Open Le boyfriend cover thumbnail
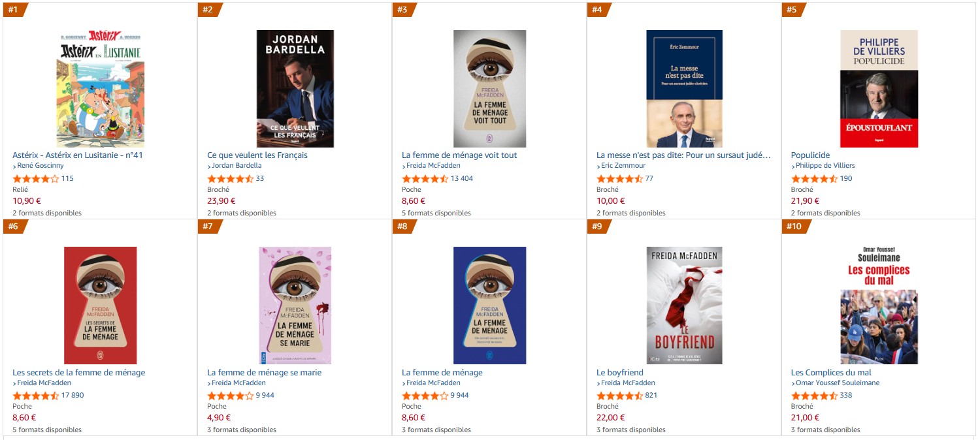 [x=685, y=306]
